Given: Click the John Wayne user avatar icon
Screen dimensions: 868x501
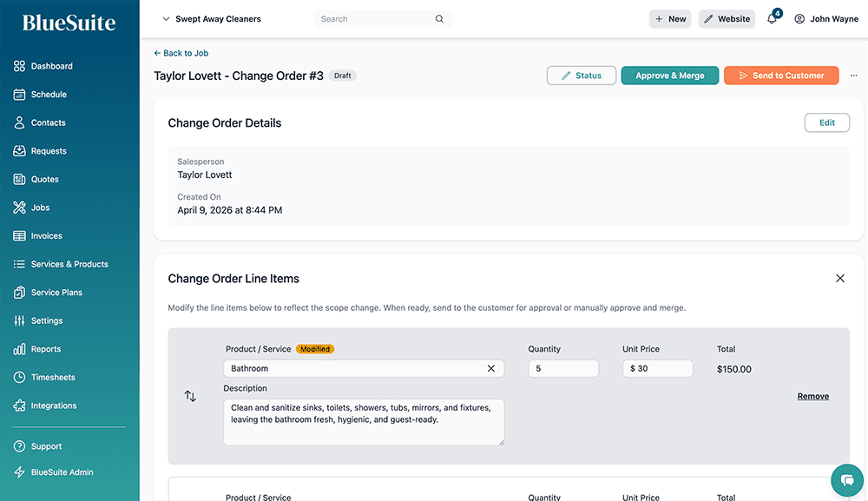Looking at the screenshot, I should pos(799,19).
